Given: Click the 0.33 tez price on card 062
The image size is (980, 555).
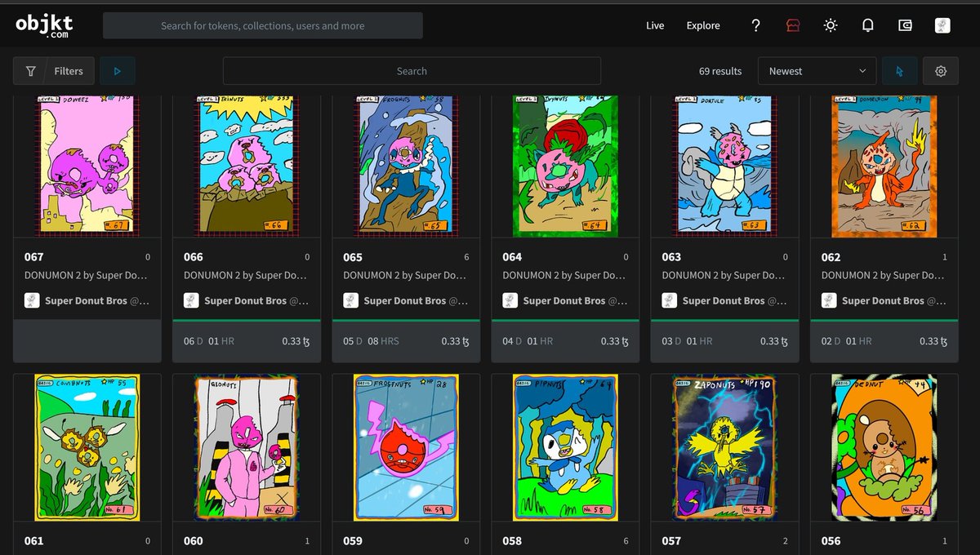Looking at the screenshot, I should tap(933, 341).
